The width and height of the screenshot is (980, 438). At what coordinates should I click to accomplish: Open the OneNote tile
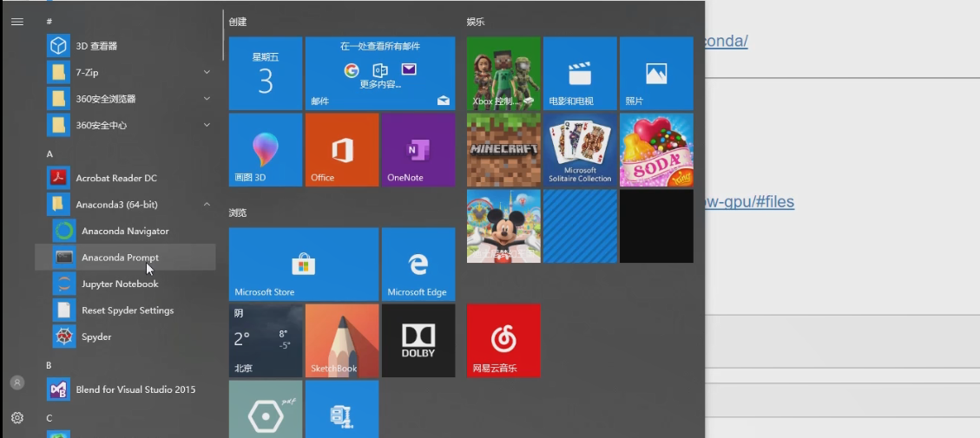(x=418, y=150)
